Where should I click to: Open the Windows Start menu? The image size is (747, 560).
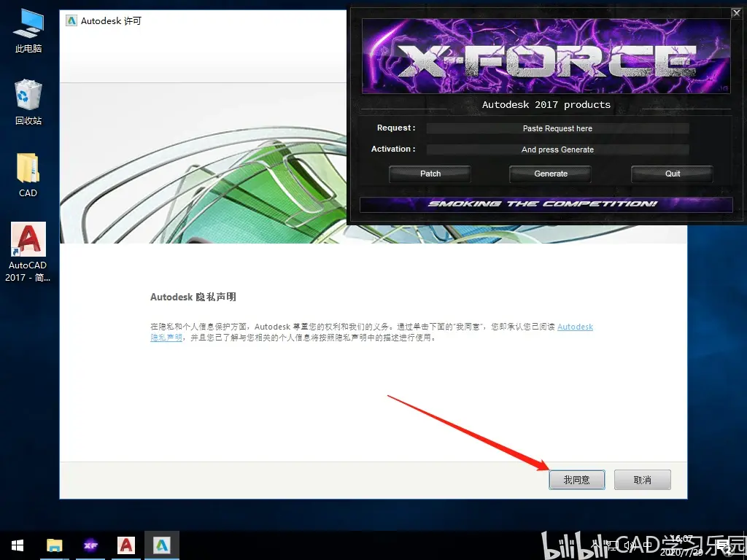(18, 545)
